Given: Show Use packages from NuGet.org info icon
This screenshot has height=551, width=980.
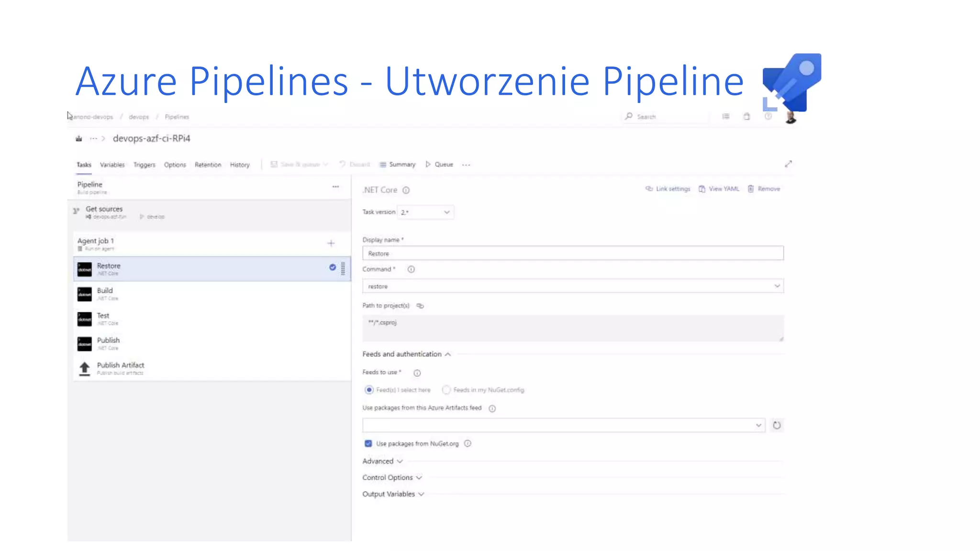Looking at the screenshot, I should (x=468, y=443).
